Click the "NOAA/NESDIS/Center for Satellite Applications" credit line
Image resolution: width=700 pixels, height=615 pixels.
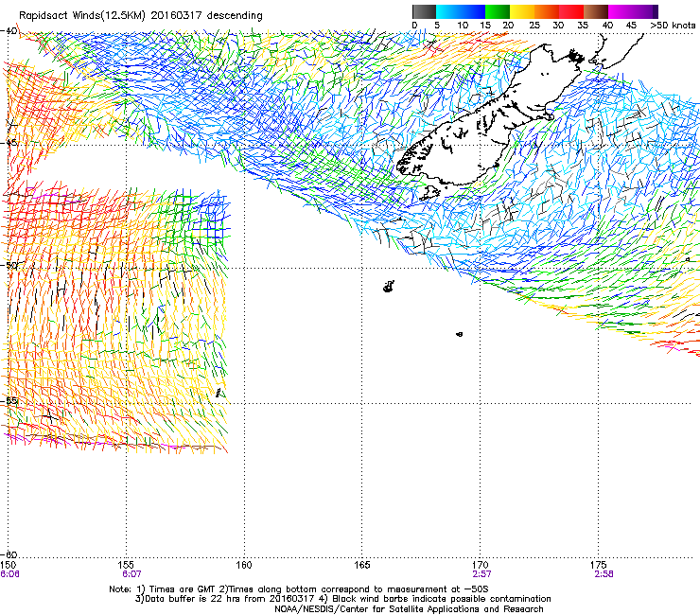tap(409, 609)
